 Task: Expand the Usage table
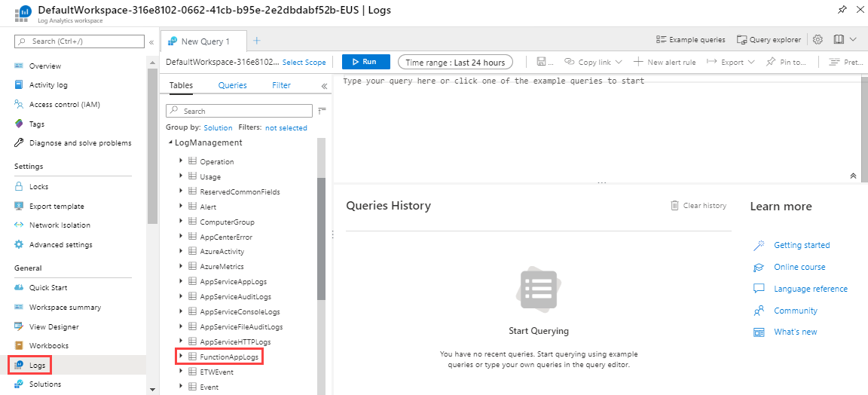[181, 176]
